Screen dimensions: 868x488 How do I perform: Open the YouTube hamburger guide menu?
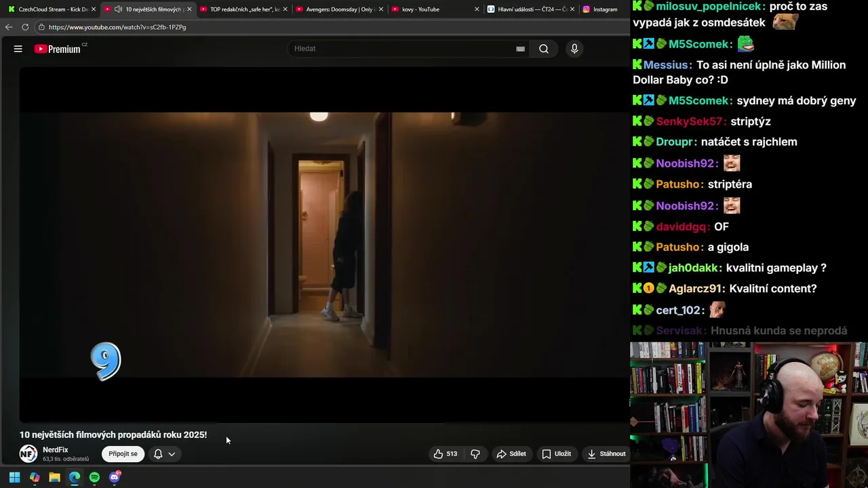[18, 49]
